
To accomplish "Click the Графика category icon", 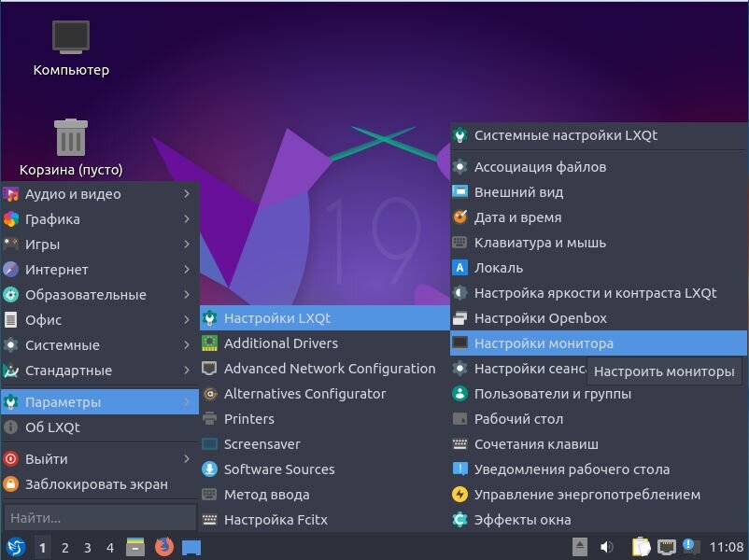I will (x=11, y=219).
